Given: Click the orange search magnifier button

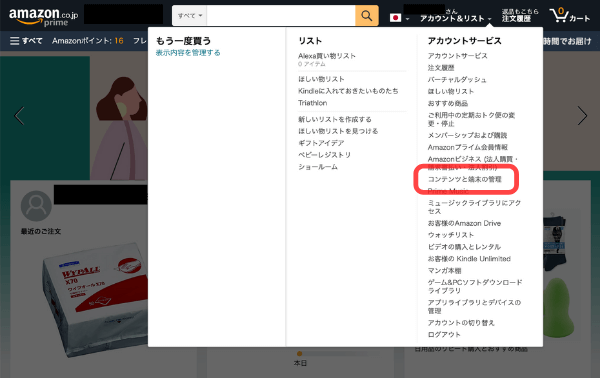Looking at the screenshot, I should 367,16.
